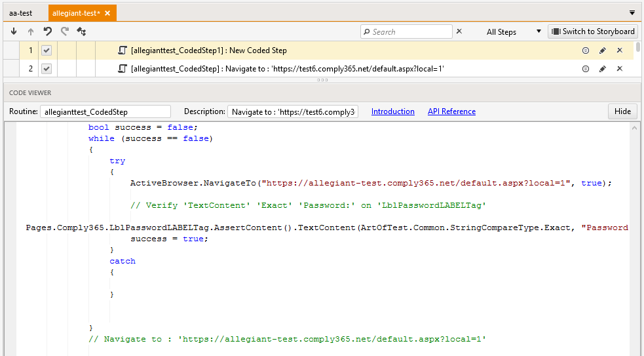Close the allegiant-test tab
The height and width of the screenshot is (356, 644).
click(x=107, y=13)
